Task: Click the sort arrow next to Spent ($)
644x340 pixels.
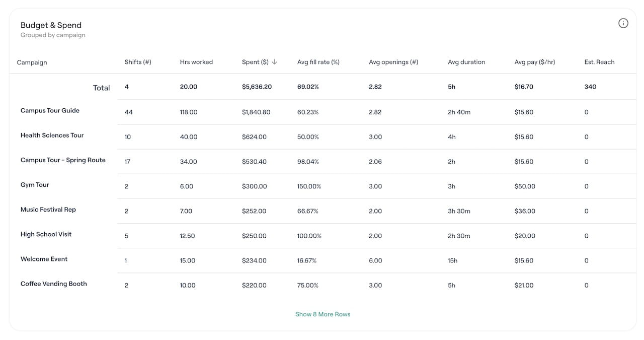Action: point(274,62)
